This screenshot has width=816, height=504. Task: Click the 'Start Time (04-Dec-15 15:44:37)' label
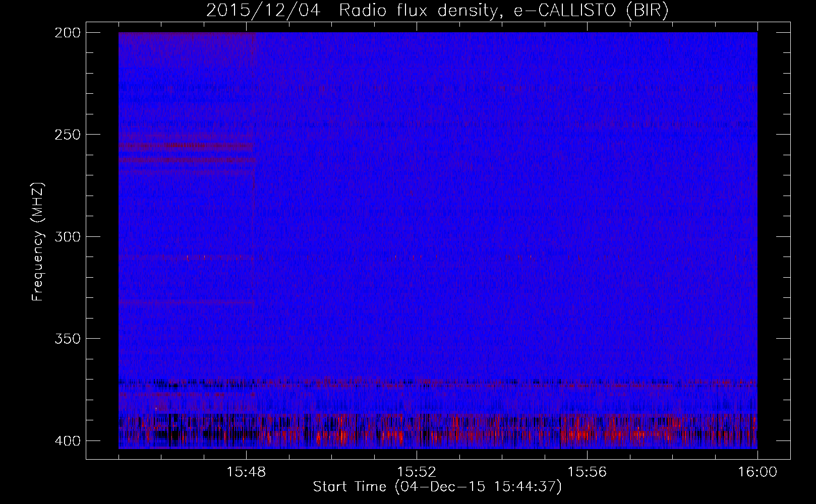(x=437, y=487)
